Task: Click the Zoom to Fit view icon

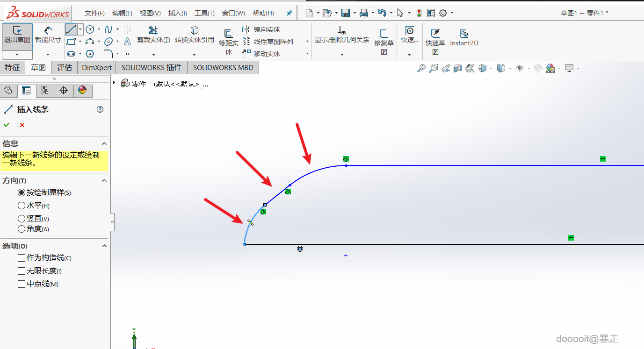Action: pos(421,68)
